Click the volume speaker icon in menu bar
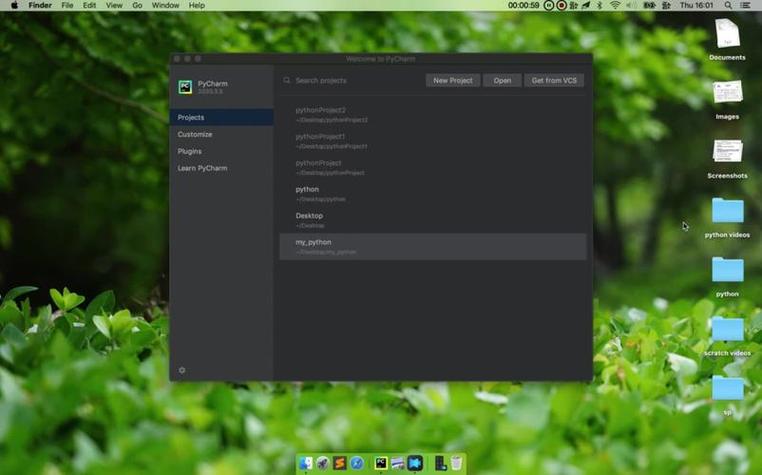This screenshot has height=475, width=762. 630,5
